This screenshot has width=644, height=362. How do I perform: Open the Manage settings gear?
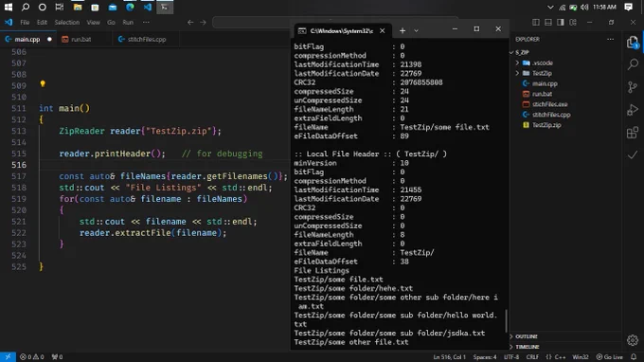(633, 340)
